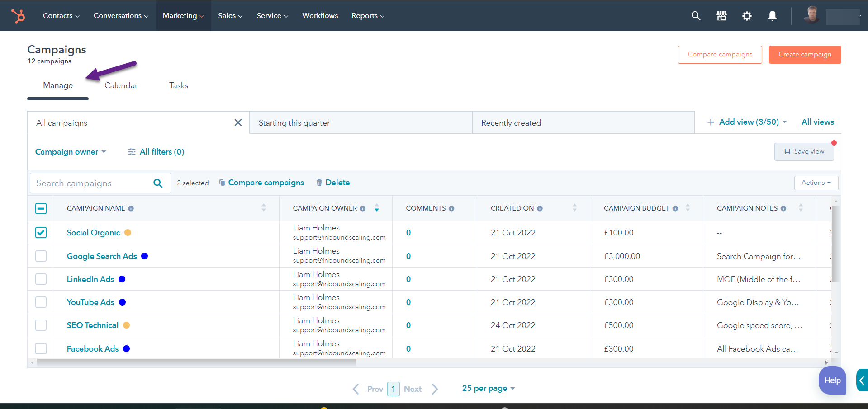868x409 pixels.
Task: Sort by Campaign Budget column arrows
Action: (x=688, y=208)
